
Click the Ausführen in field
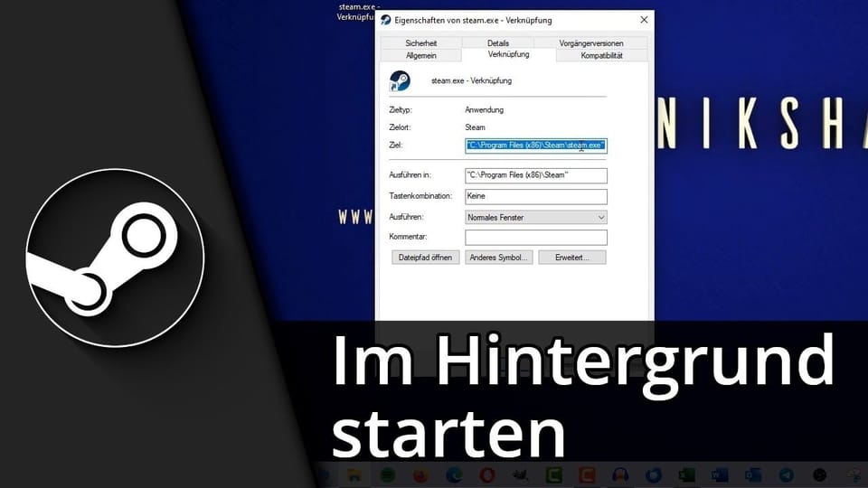pos(536,175)
